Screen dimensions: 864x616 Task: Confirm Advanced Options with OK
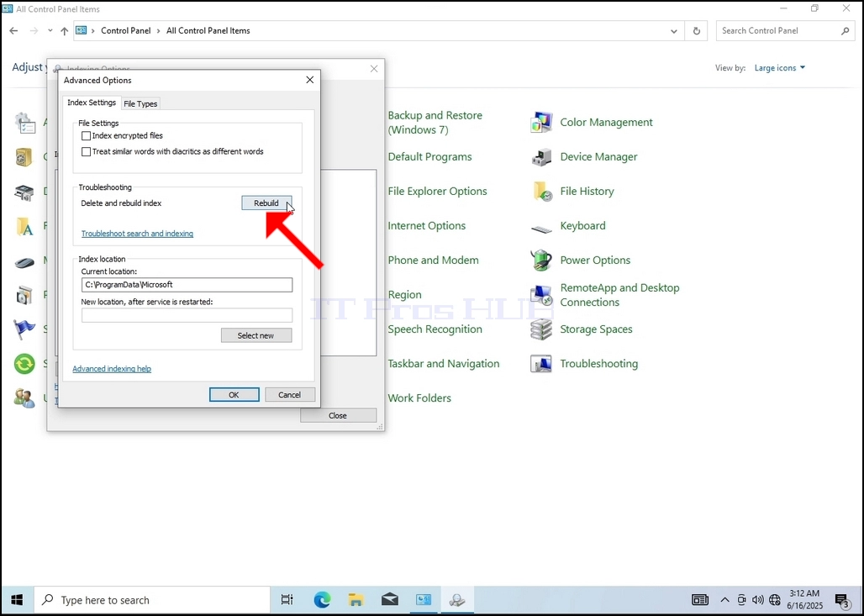pos(234,395)
